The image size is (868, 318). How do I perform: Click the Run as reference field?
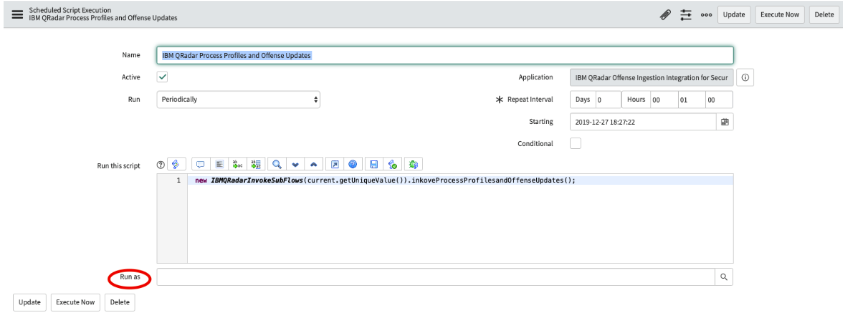pos(436,276)
